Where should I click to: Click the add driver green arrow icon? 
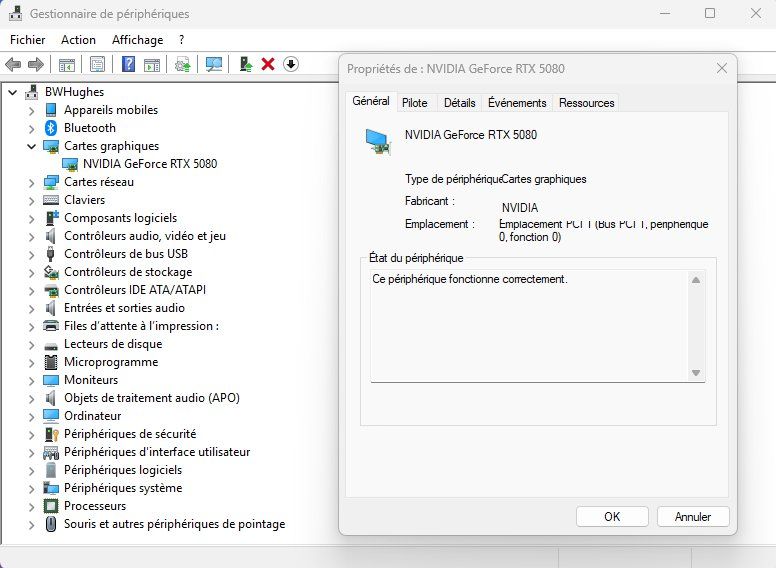point(245,64)
